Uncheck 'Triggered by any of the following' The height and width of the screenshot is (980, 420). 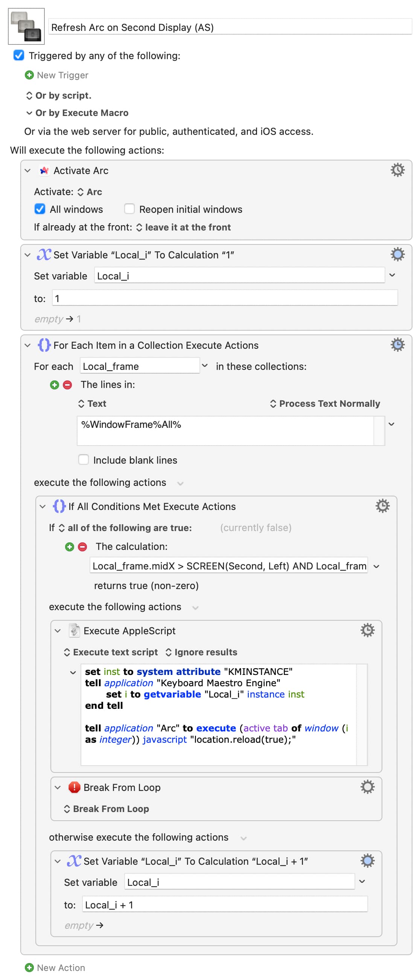click(18, 55)
